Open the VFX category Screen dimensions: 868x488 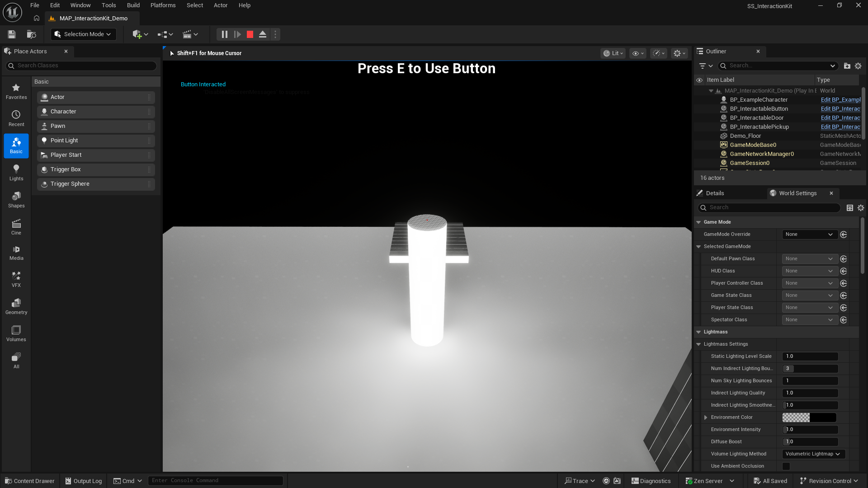click(x=16, y=279)
